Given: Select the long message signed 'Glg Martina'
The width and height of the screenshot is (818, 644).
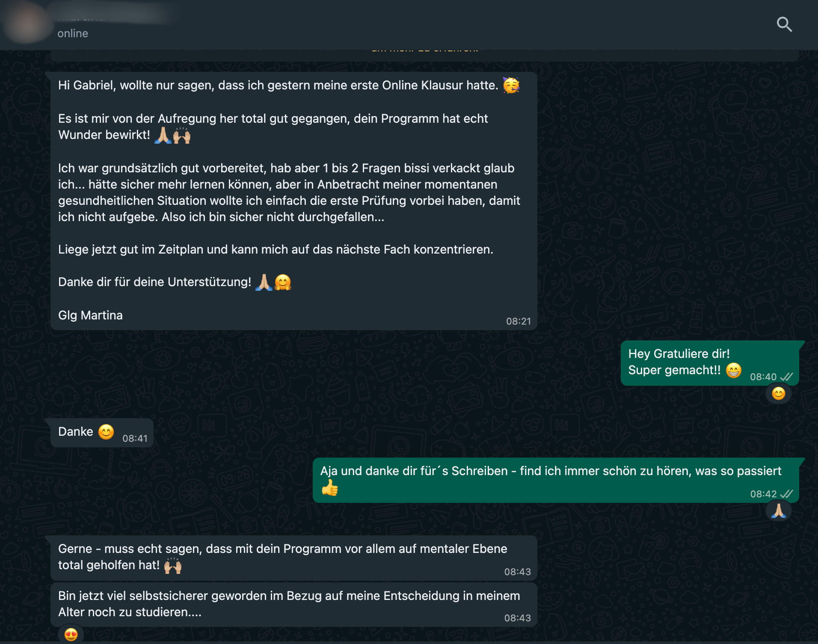Looking at the screenshot, I should tap(294, 201).
